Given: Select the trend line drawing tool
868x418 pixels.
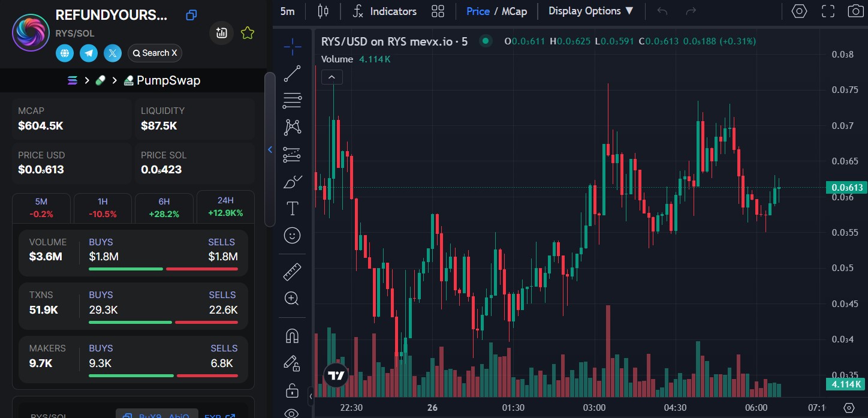Looking at the screenshot, I should (292, 74).
